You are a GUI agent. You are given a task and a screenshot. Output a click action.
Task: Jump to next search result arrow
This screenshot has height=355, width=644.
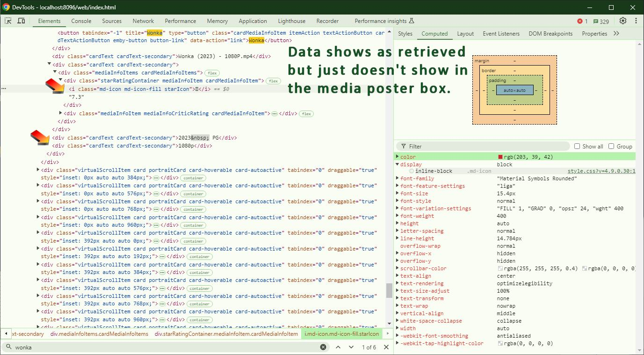351,347
